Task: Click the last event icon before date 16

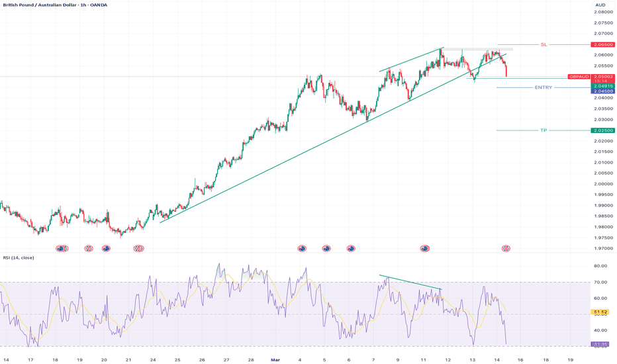Action: point(506,248)
